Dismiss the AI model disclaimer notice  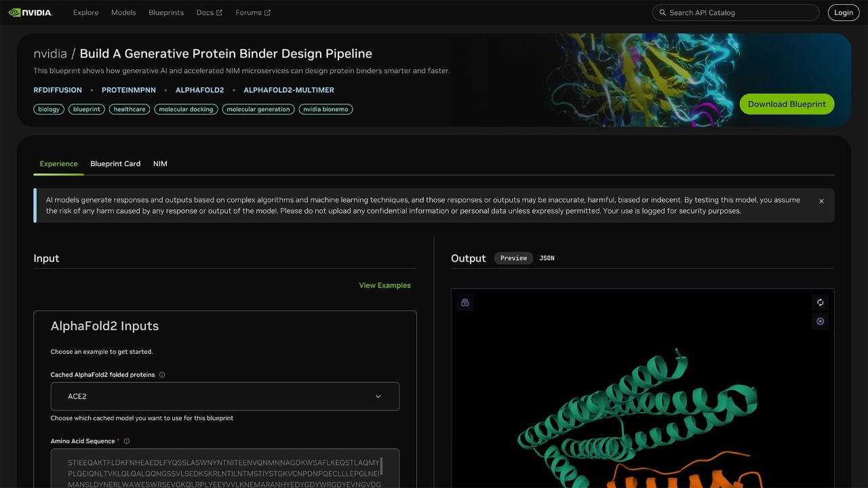(821, 201)
